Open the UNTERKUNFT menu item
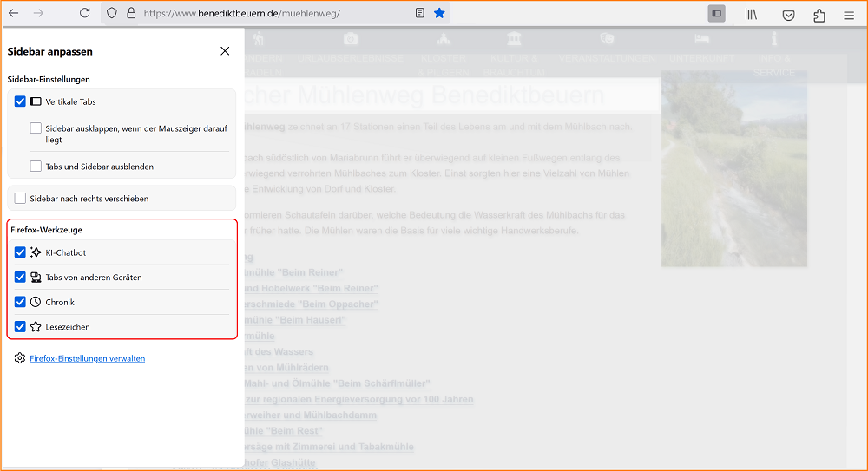The image size is (868, 471). click(702, 58)
